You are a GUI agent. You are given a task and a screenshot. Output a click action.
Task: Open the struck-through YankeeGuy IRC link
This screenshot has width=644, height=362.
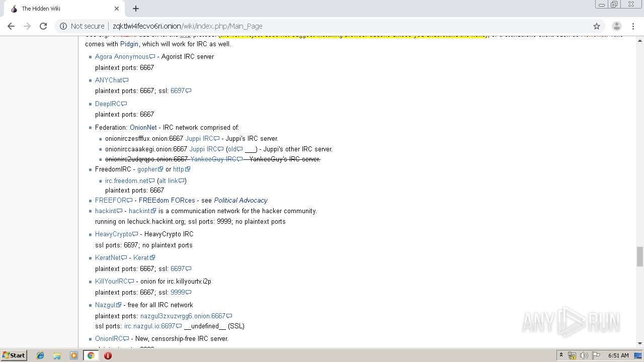coord(216,159)
